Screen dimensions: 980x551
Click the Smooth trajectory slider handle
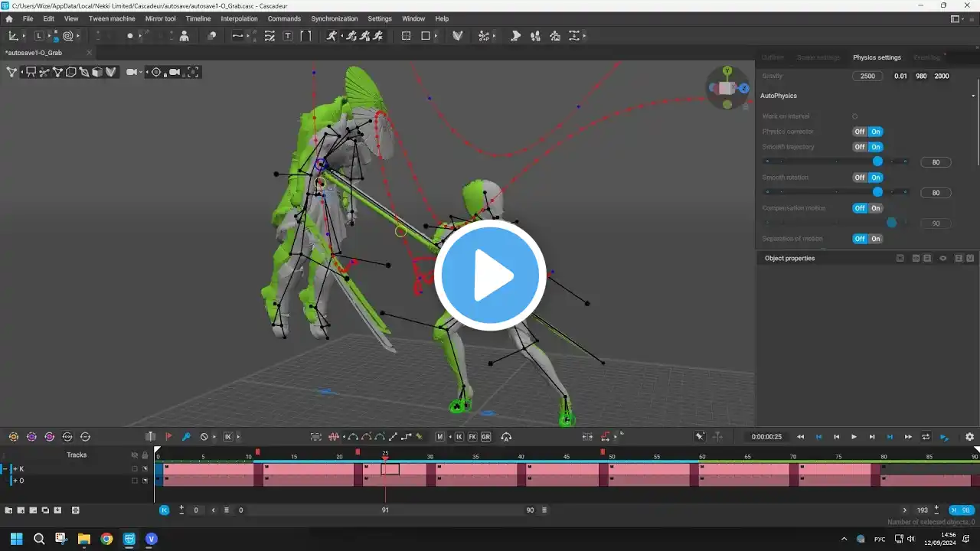[878, 161]
